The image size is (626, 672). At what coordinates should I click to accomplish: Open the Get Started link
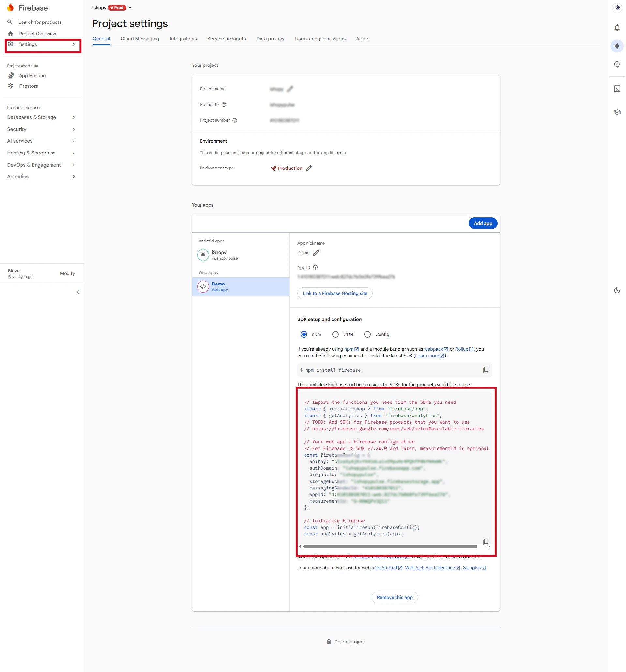pyautogui.click(x=387, y=567)
